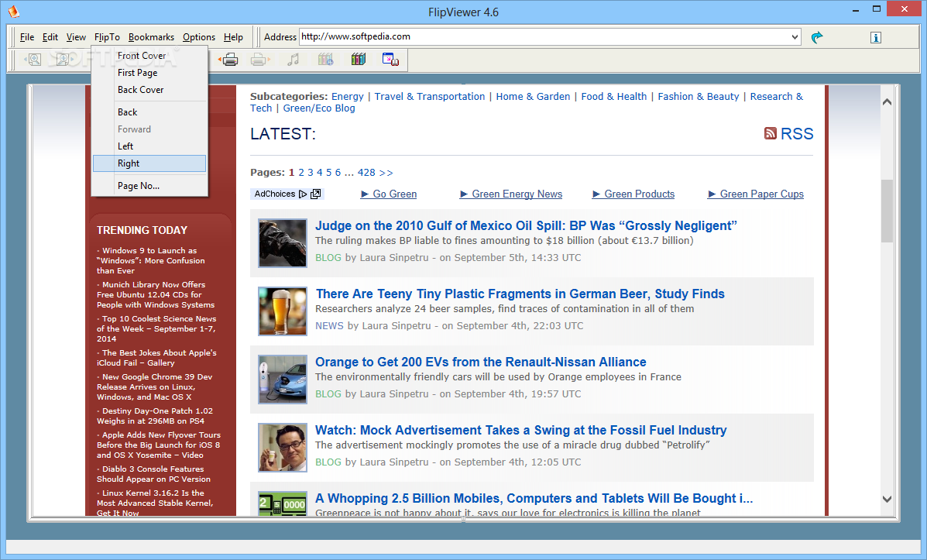Open trending item Diablo 3 Console Features
Viewport: 927px width, 560px height.
pyautogui.click(x=153, y=474)
